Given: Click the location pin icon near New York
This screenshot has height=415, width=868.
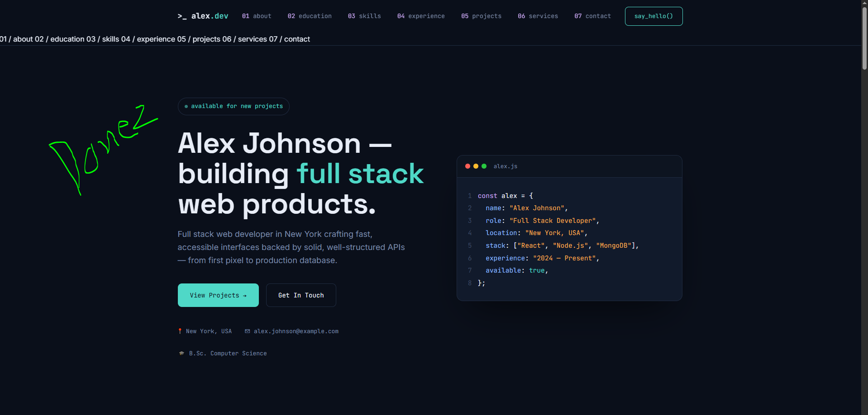Looking at the screenshot, I should click(x=180, y=331).
